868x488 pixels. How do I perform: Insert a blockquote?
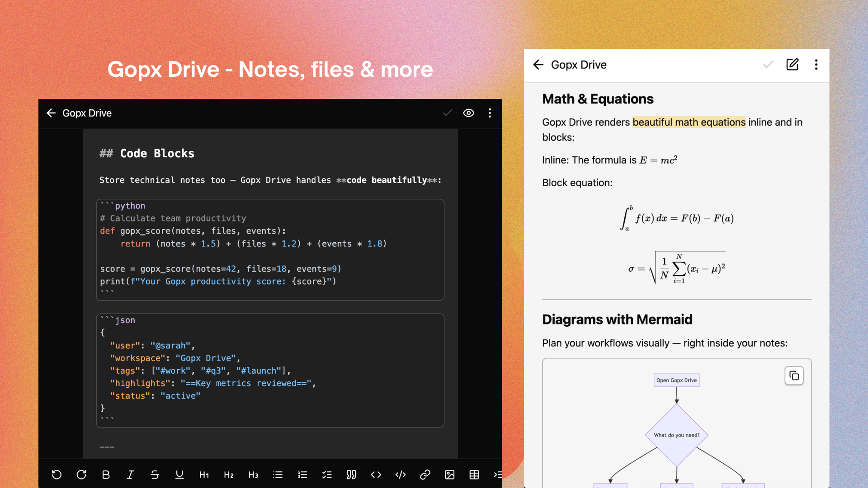[351, 474]
